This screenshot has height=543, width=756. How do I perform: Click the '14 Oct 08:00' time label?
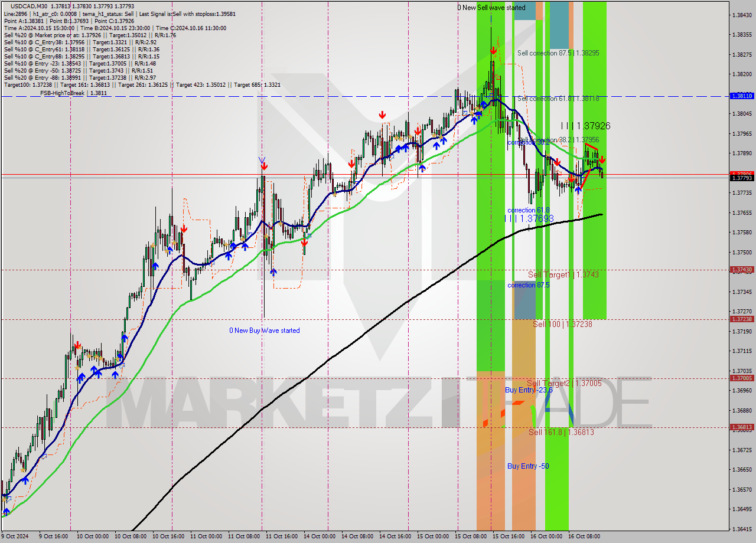pos(357,537)
